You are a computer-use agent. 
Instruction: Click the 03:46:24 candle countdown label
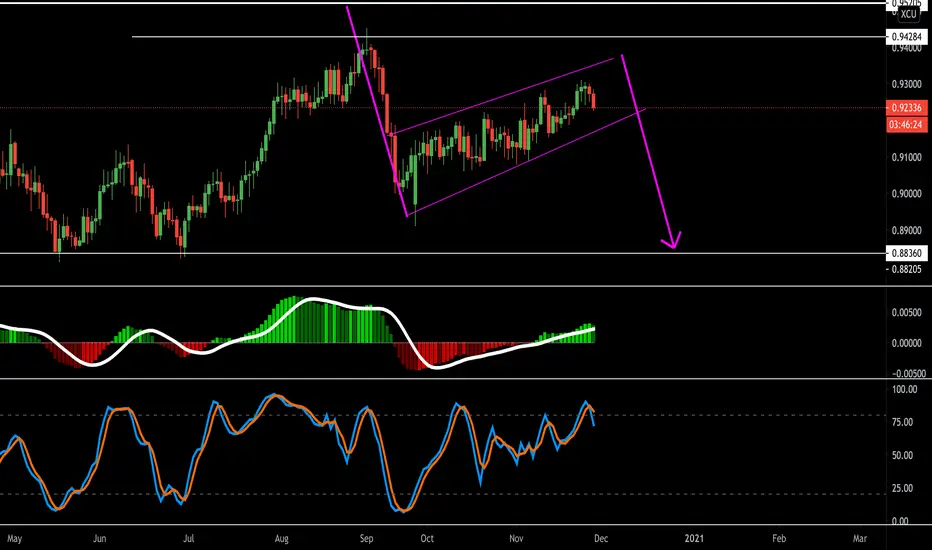[906, 125]
